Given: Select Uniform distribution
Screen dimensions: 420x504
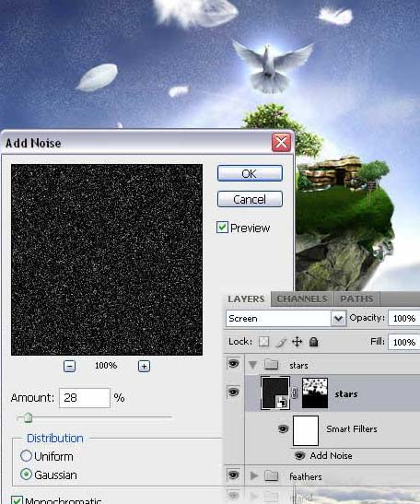Looking at the screenshot, I should point(26,456).
